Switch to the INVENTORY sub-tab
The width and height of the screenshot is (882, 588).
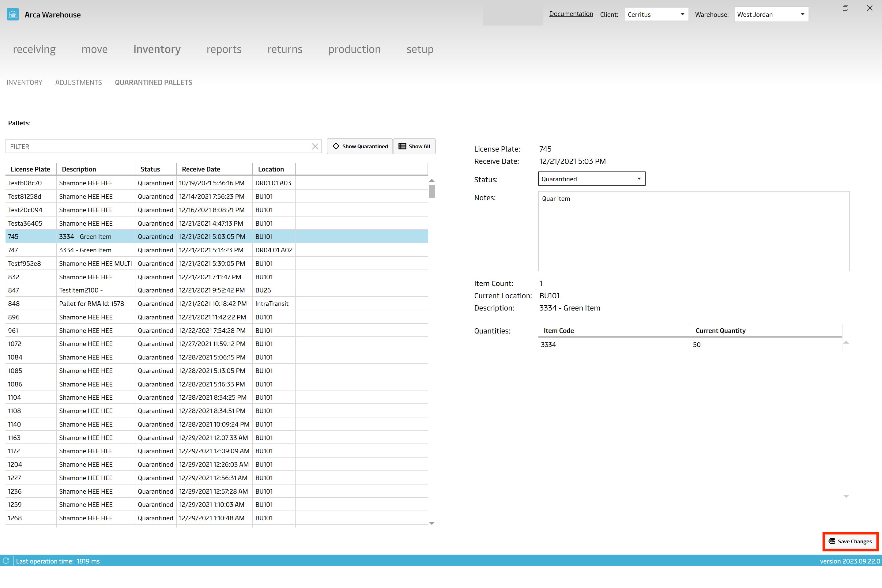coord(24,82)
